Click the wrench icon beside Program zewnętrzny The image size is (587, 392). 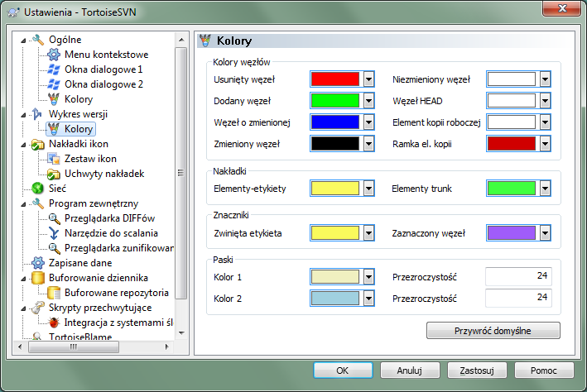[x=38, y=203]
